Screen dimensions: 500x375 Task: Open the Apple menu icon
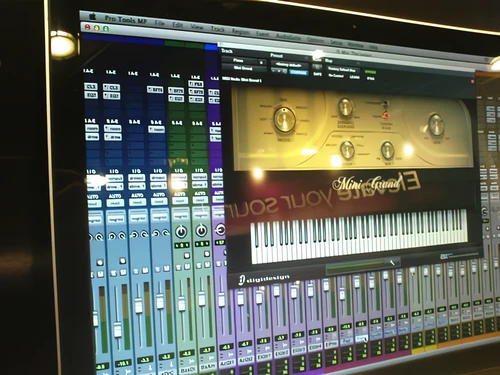(x=92, y=16)
